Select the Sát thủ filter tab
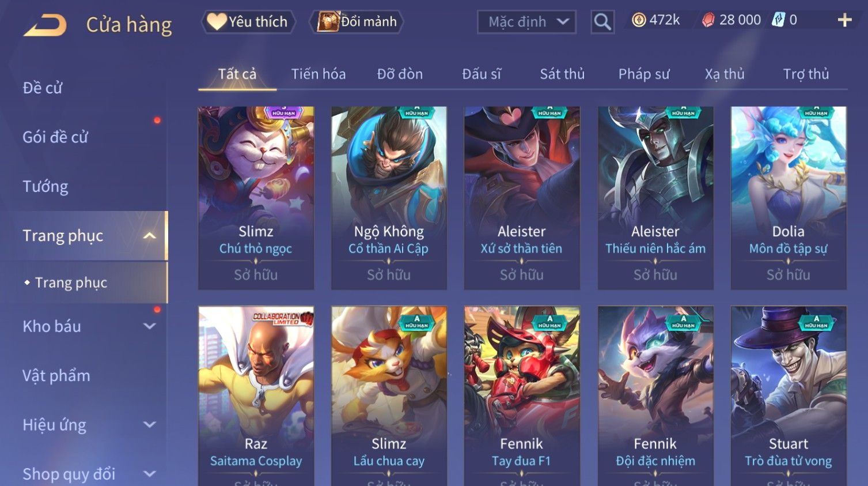Screen dimensions: 868x486 tap(562, 74)
